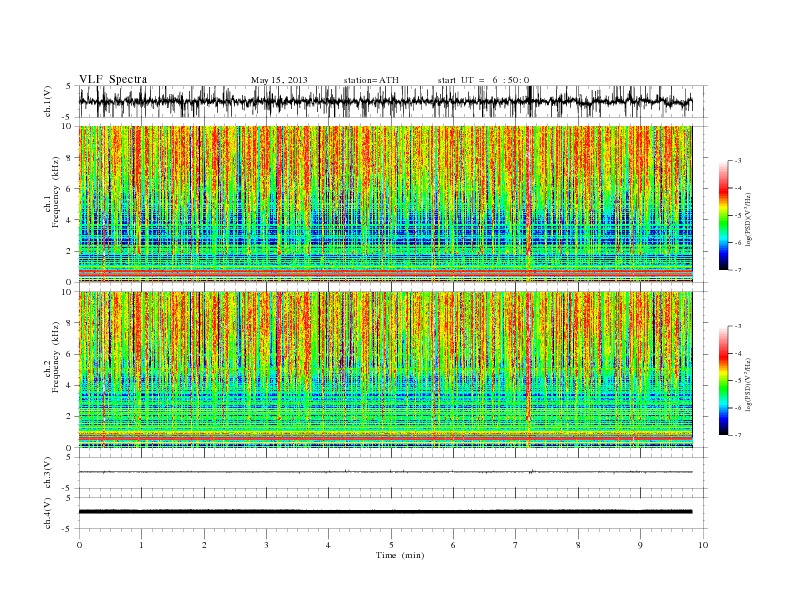Select the date text "May 15, 2013"
792x612 pixels.
279,80
